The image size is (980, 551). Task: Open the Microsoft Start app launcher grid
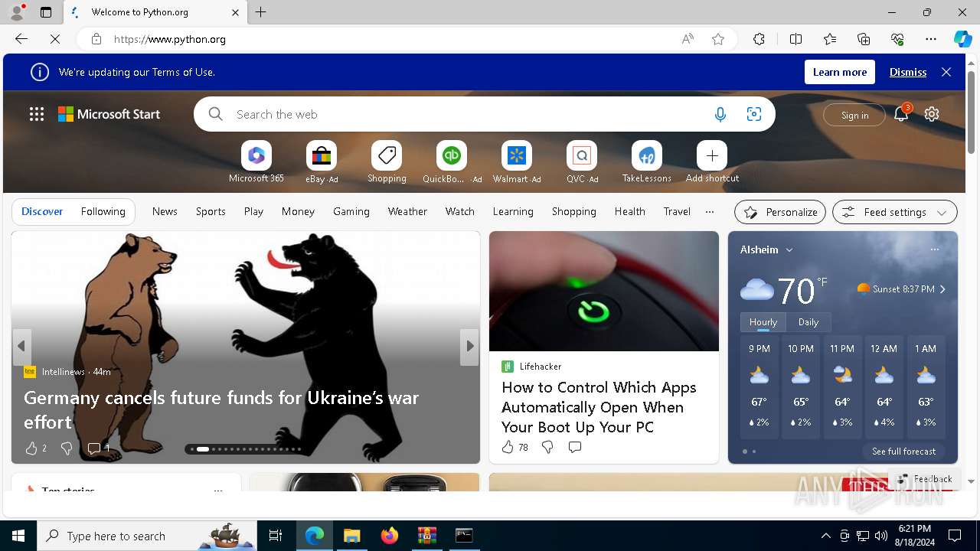click(37, 114)
